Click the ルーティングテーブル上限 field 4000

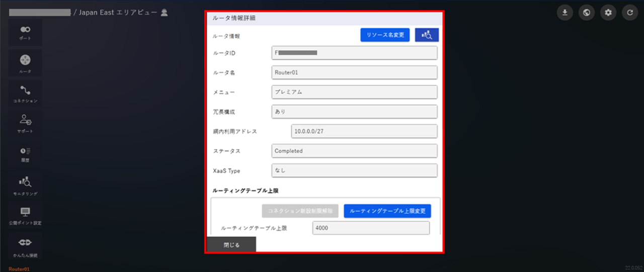pos(371,228)
